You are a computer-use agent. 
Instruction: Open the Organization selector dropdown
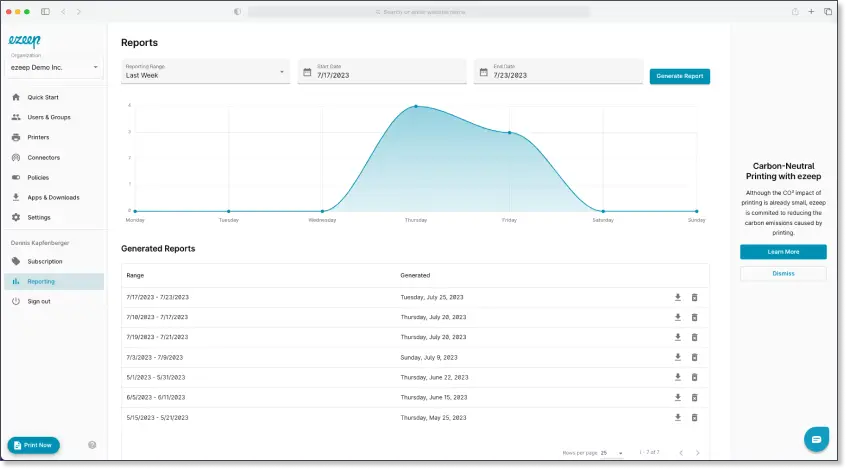click(x=96, y=68)
